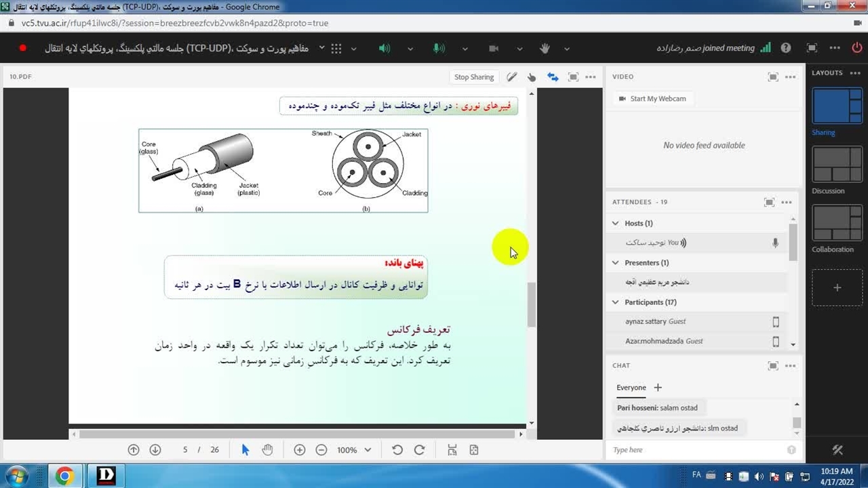Click the Stop Sharing button
The width and height of the screenshot is (868, 488).
tap(474, 77)
